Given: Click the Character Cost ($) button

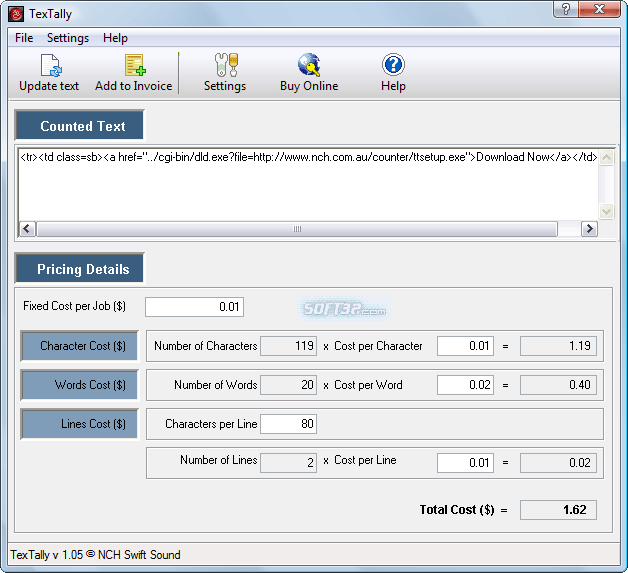Looking at the screenshot, I should click(x=79, y=346).
